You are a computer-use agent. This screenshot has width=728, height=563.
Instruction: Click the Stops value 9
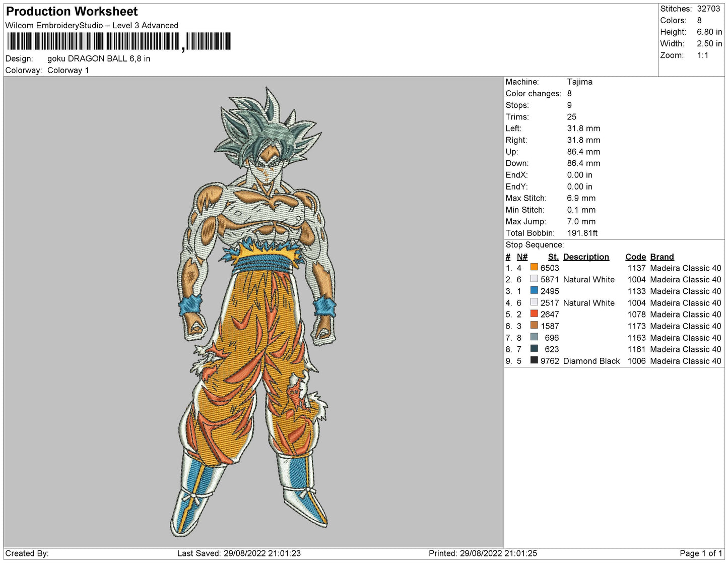569,105
